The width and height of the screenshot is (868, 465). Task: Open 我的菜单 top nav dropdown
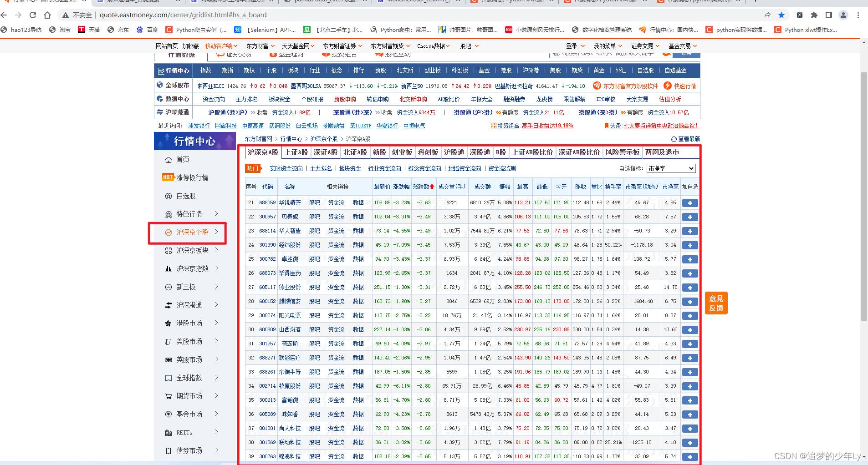click(x=608, y=46)
